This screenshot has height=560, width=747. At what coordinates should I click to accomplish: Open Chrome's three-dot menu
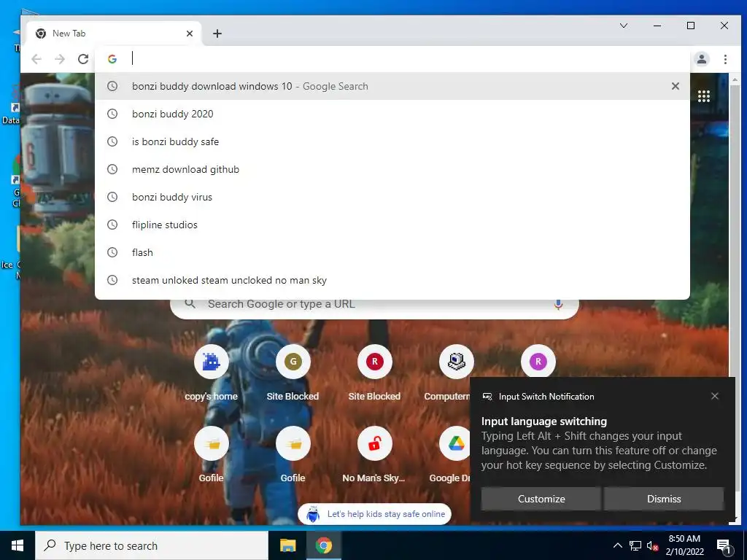click(x=725, y=59)
